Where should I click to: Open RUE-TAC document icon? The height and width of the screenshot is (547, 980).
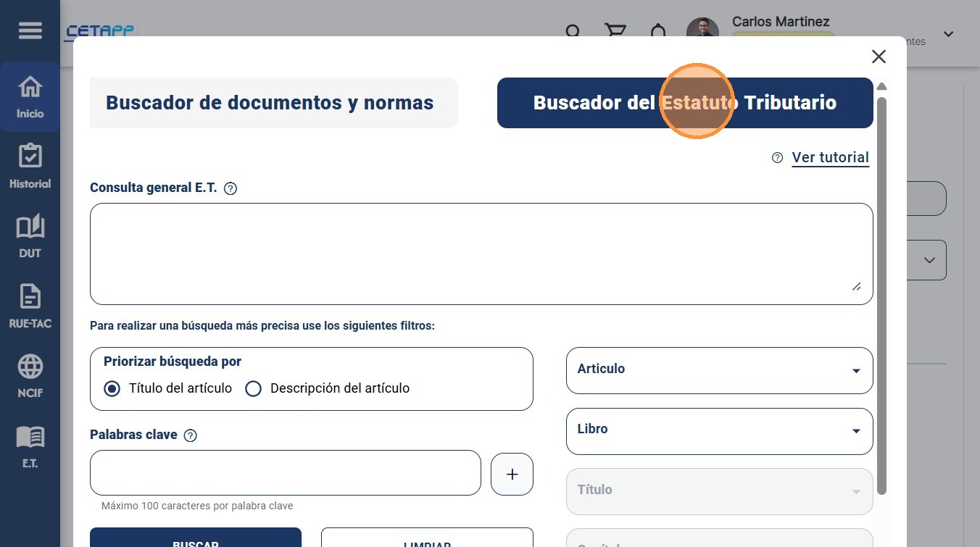pos(30,306)
